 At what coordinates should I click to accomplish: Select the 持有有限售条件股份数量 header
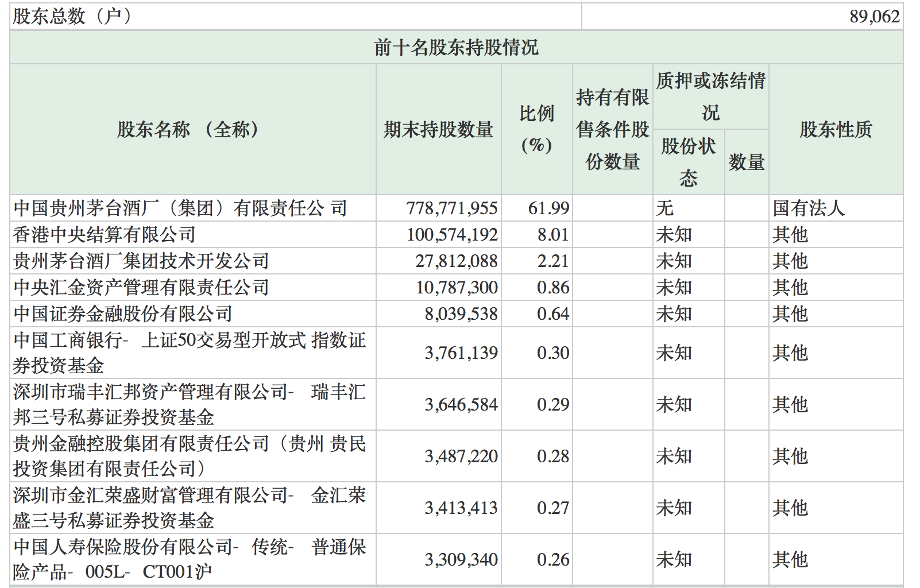point(613,129)
